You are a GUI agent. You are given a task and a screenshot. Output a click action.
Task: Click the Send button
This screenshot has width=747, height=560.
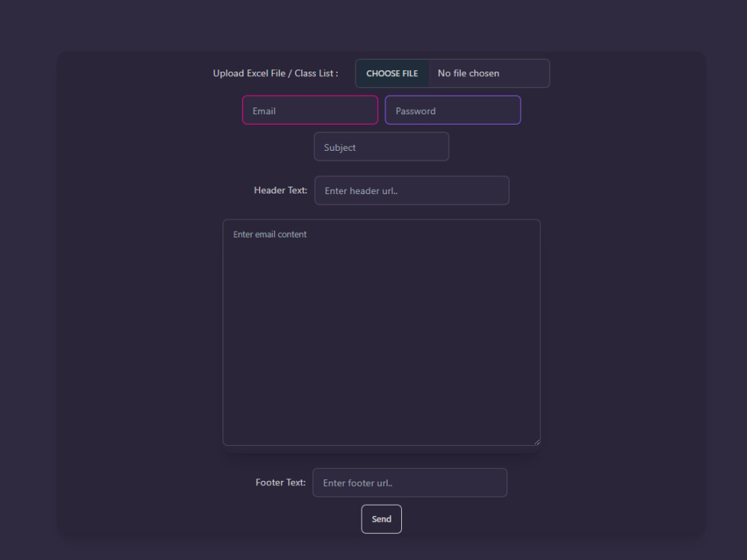(381, 519)
